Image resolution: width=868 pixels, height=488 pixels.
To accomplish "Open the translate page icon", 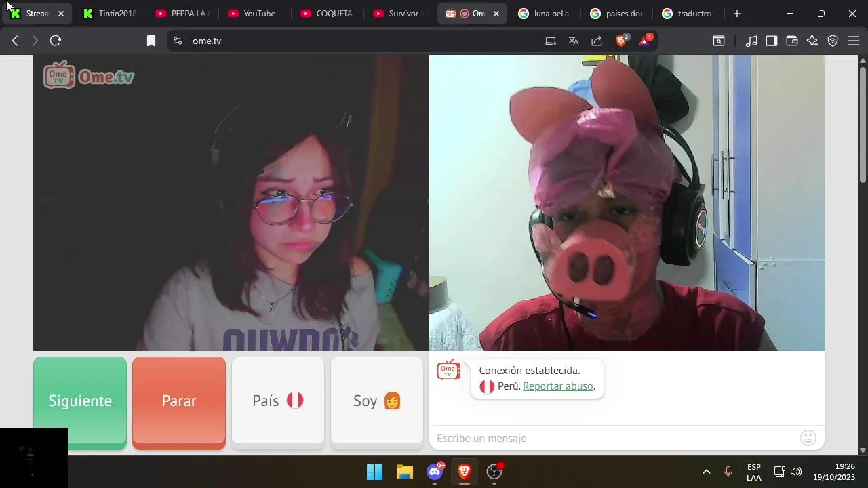I will click(x=574, y=41).
